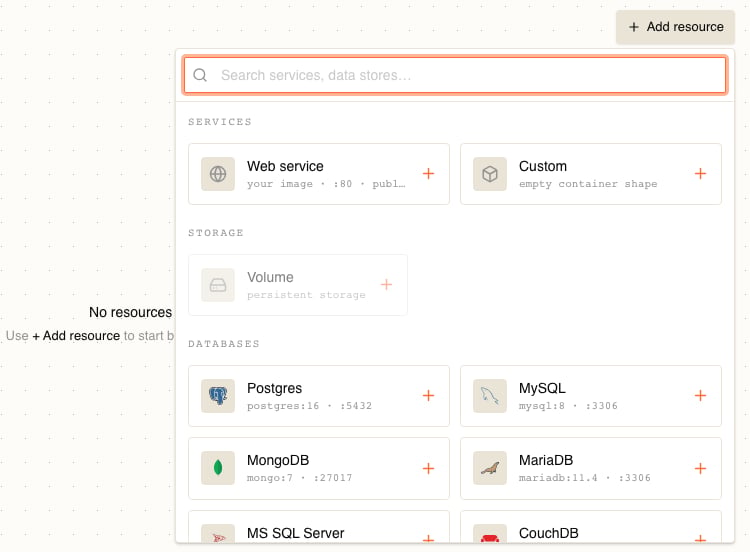Viewport: 750px width, 552px height.
Task: Click the 'No resources' canvas message
Action: 130,312
